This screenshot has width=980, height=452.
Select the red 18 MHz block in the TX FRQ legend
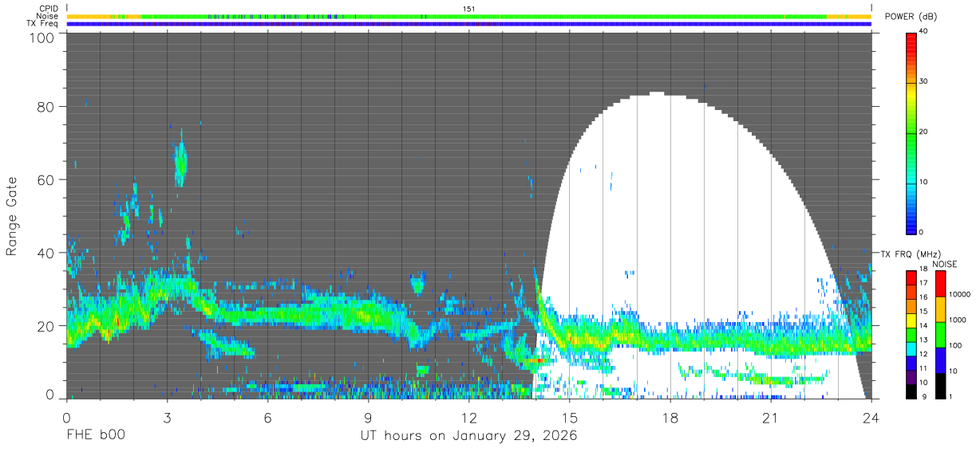point(911,277)
